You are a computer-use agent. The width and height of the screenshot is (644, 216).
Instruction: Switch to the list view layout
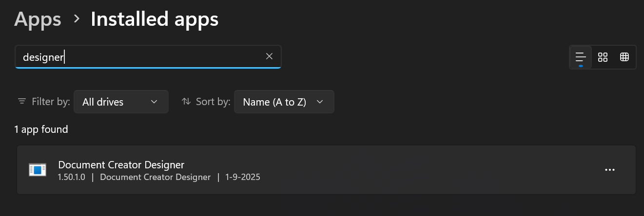click(581, 57)
